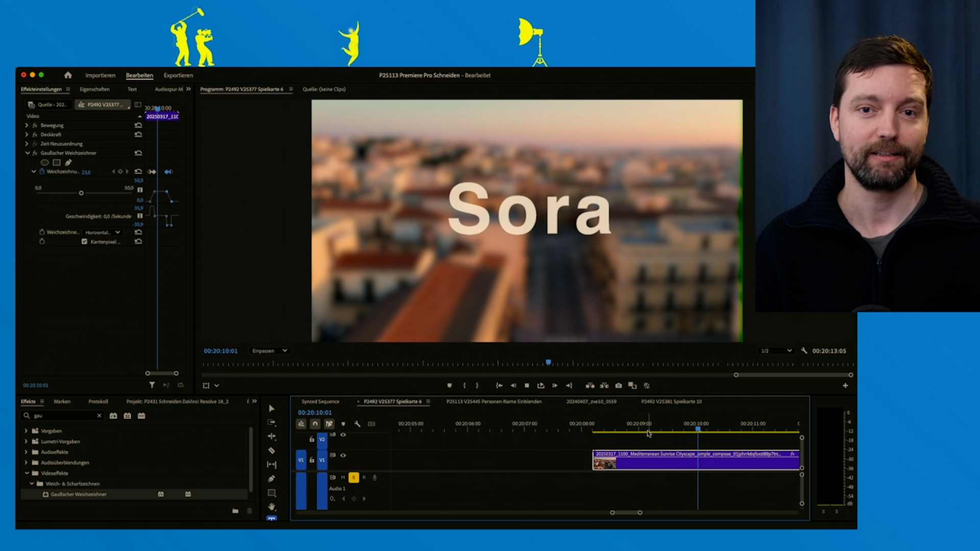Image resolution: width=980 pixels, height=551 pixels.
Task: Switch to the Importieren workspace tab
Action: tap(100, 76)
